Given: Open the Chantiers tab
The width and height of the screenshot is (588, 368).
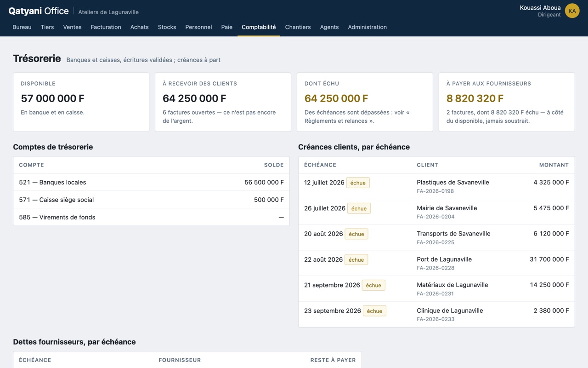Looking at the screenshot, I should coord(298,27).
